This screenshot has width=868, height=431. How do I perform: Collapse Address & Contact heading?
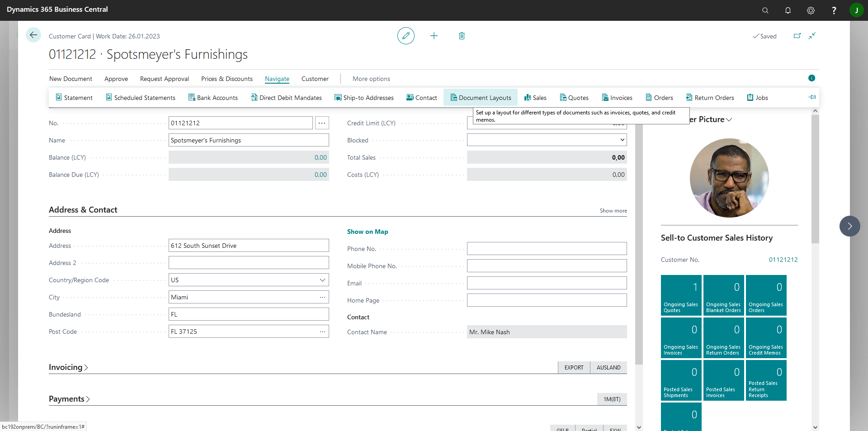point(83,210)
